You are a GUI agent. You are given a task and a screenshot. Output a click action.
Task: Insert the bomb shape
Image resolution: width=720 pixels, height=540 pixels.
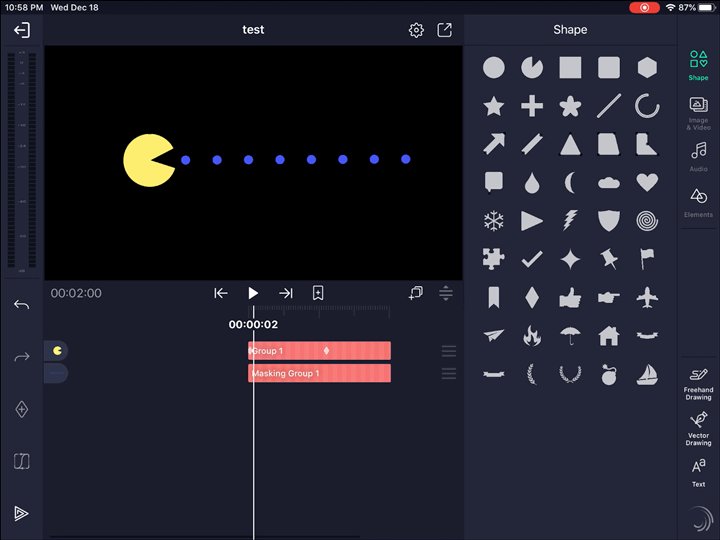[609, 374]
